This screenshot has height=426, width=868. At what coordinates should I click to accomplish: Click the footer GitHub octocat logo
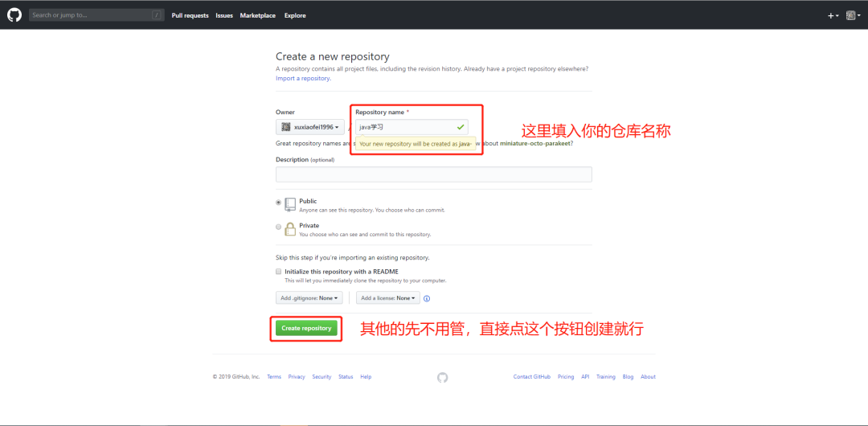[x=442, y=377]
